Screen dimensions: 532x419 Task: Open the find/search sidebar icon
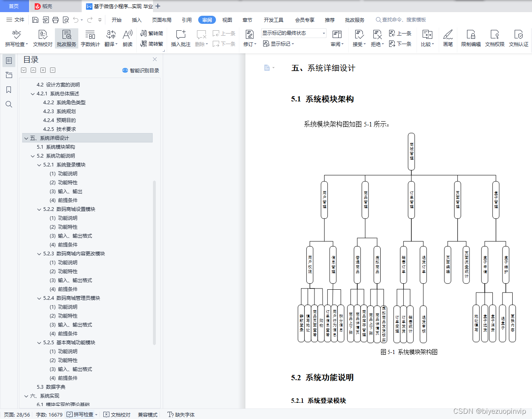click(x=9, y=104)
